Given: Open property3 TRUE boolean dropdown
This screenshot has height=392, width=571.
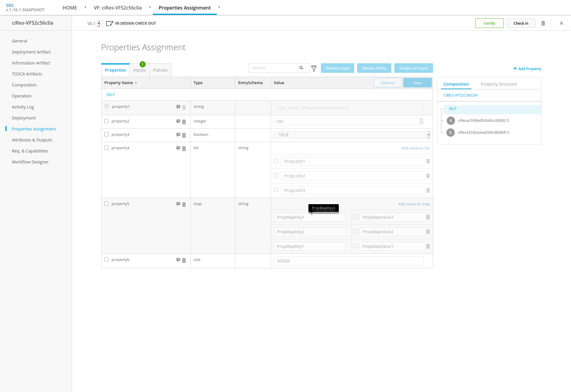Looking at the screenshot, I should (428, 135).
